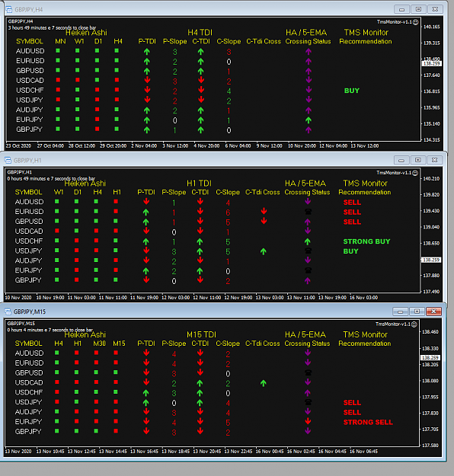Screen dimensions: 454x476
Task: Click phone icon in USDJPY row, H1 window
Action: tap(308, 251)
